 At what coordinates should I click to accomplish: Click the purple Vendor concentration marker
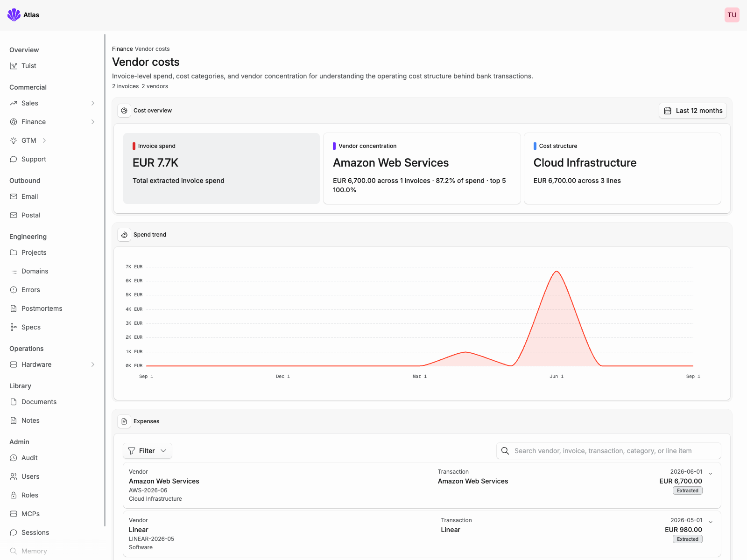point(334,146)
